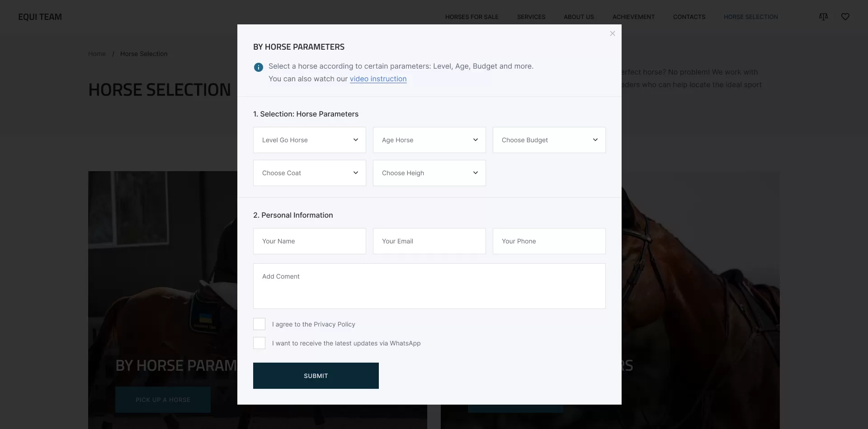Click the Your Name field
The height and width of the screenshot is (429, 868).
coord(310,241)
